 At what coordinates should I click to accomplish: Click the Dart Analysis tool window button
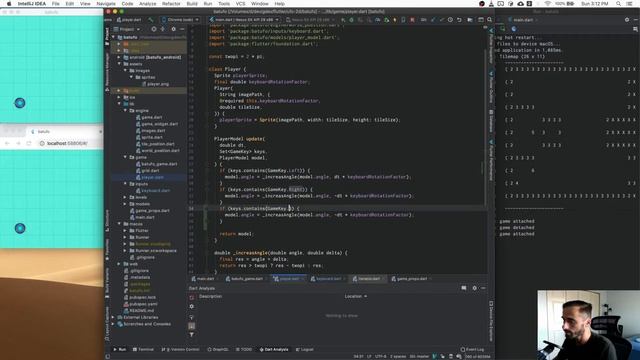pyautogui.click(x=274, y=350)
